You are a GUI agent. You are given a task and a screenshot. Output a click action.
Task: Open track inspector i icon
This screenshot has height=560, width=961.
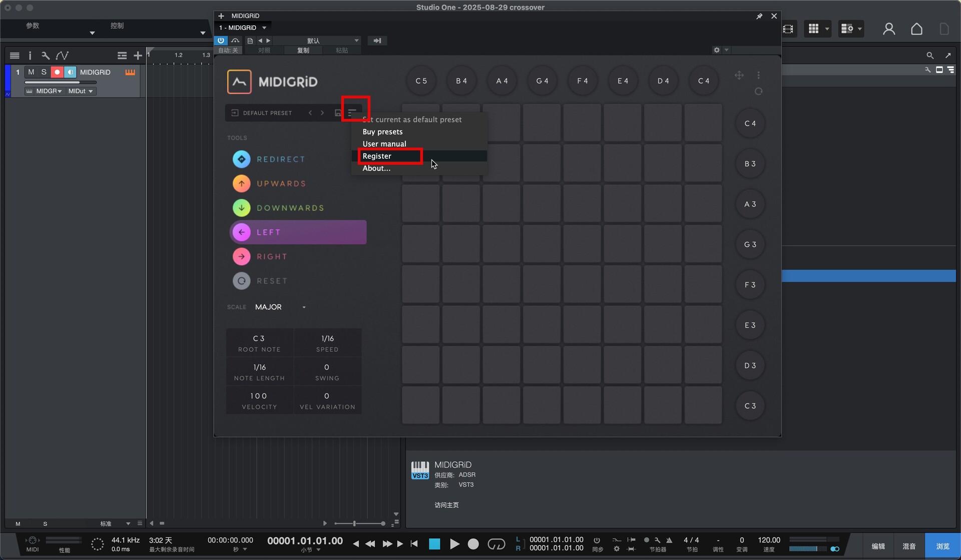(30, 56)
